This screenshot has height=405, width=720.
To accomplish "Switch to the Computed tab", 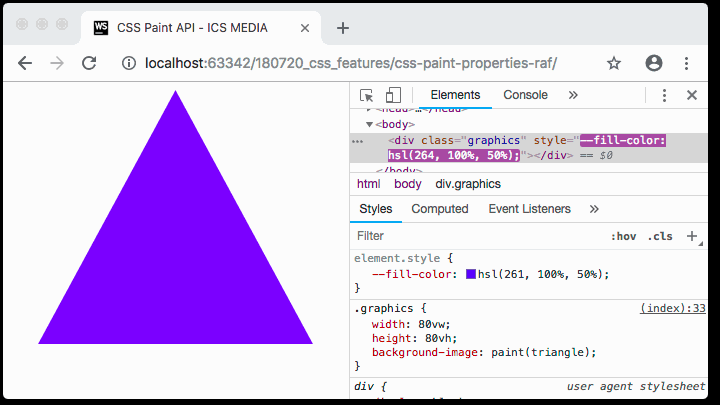I will pos(440,209).
